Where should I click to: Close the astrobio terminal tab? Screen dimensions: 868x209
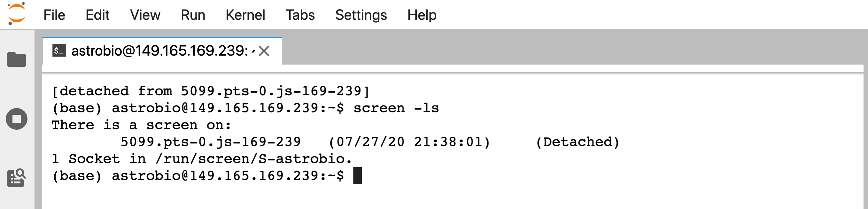coord(264,51)
